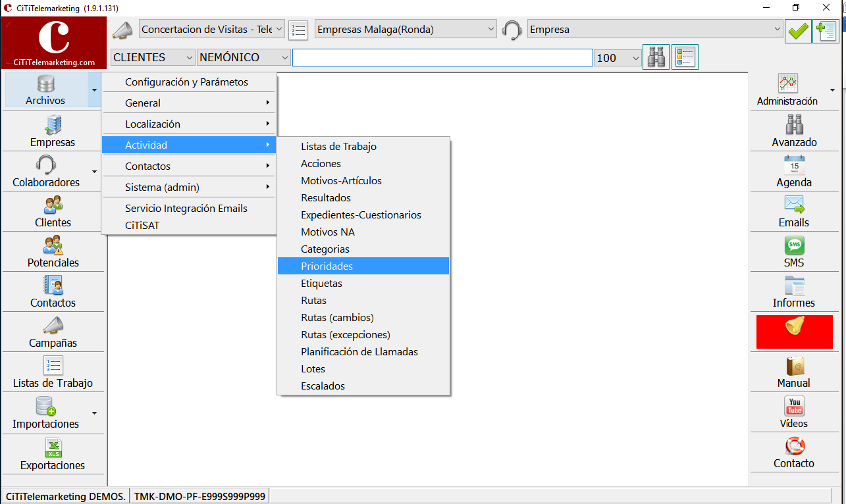Select Listas de Trabajo in Actividad submenu

pyautogui.click(x=363, y=147)
